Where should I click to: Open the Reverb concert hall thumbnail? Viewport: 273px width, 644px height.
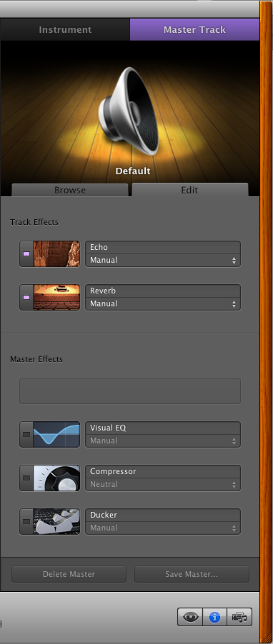click(x=56, y=297)
